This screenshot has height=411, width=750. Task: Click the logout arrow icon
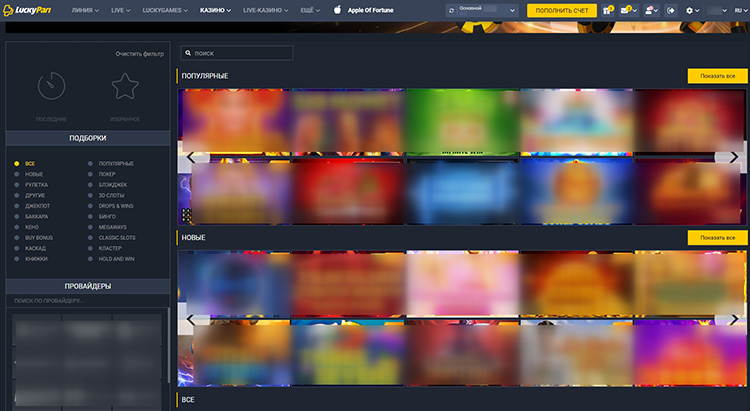(x=670, y=10)
